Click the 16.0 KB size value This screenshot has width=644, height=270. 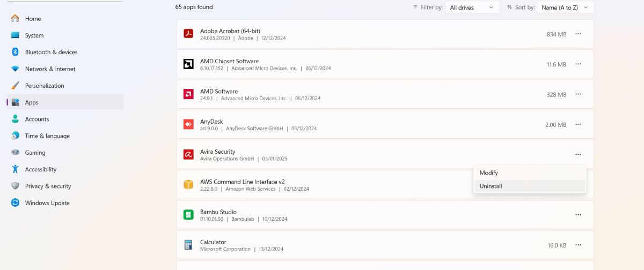point(557,245)
